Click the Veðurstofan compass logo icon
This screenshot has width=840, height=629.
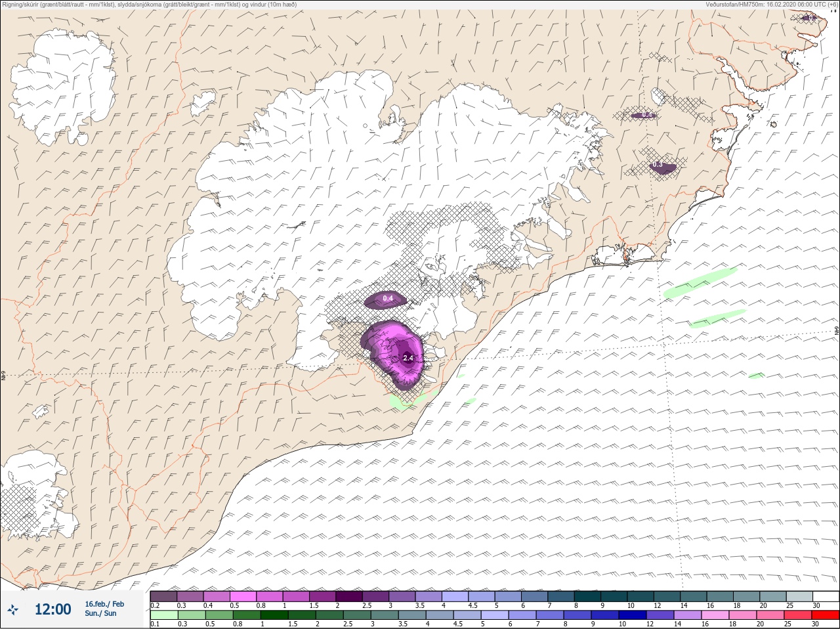coord(12,609)
